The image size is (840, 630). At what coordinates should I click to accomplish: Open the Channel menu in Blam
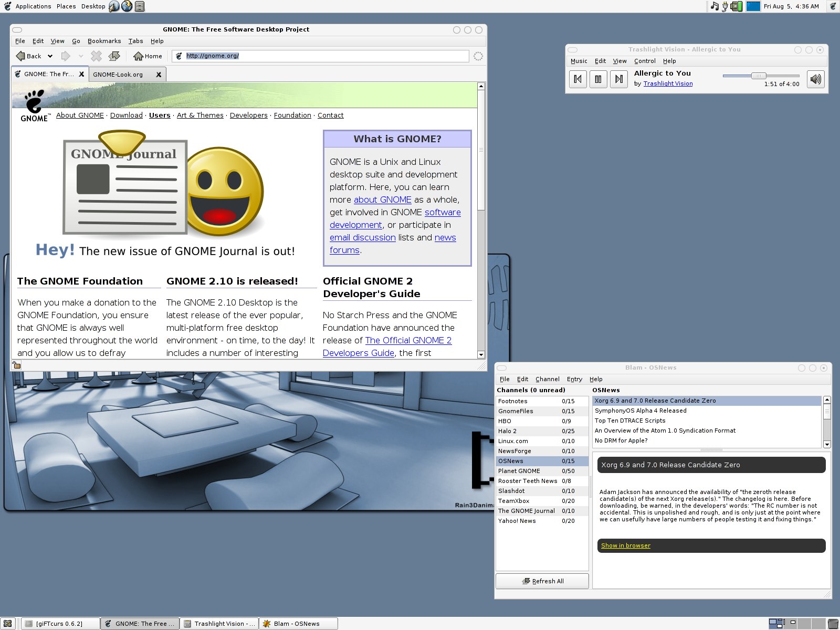click(x=548, y=379)
